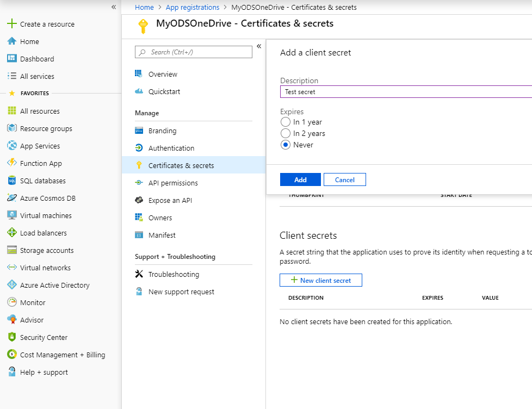Collapse the left favorites sidebar
Screen dimensions: 532x409
[x=114, y=7]
